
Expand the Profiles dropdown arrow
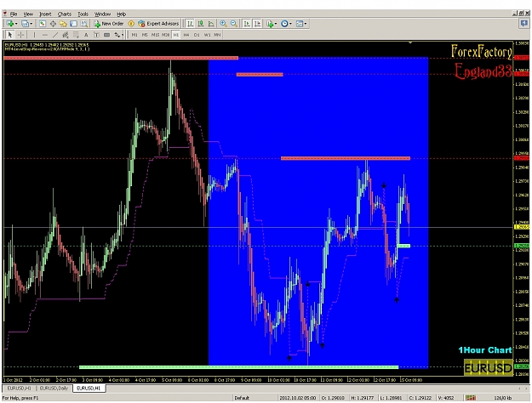point(31,24)
